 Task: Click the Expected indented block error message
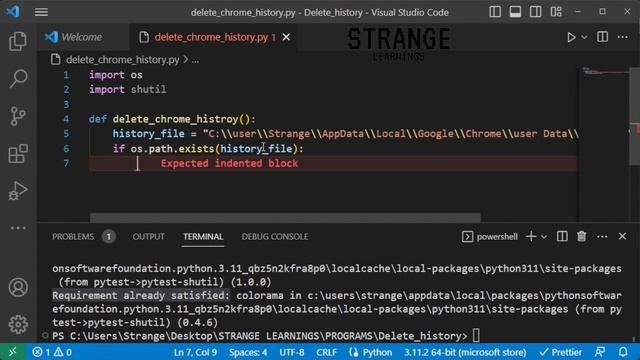tap(229, 163)
